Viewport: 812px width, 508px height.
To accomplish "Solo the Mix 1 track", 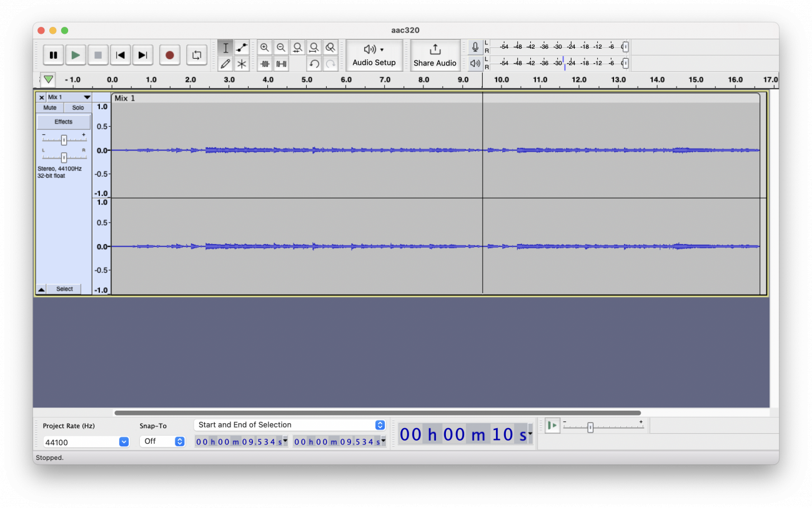I will coord(77,108).
